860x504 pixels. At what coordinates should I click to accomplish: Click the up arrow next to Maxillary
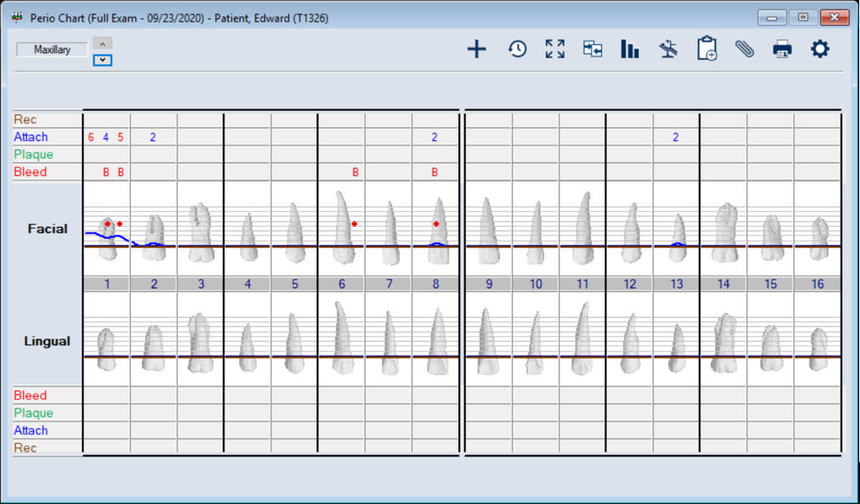[102, 43]
